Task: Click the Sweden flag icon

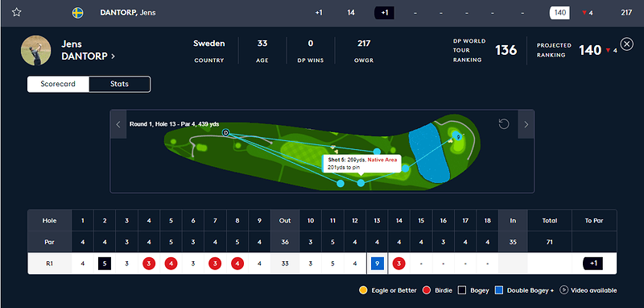Action: 77,13
